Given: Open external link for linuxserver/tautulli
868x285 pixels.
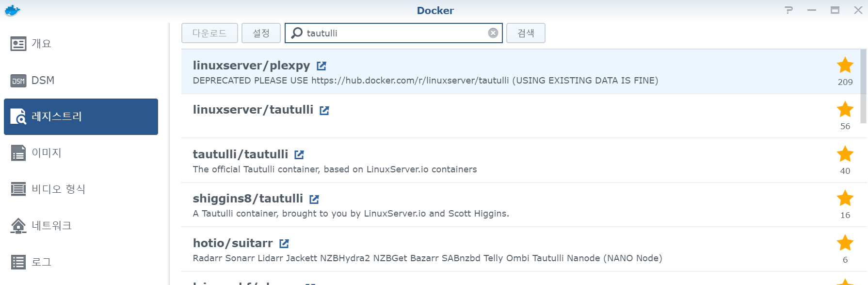Looking at the screenshot, I should tap(324, 110).
